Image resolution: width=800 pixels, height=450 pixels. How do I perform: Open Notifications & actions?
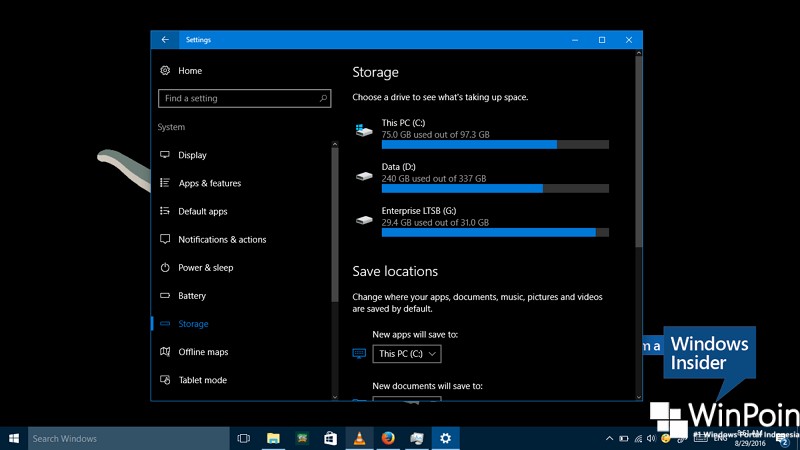click(x=222, y=239)
